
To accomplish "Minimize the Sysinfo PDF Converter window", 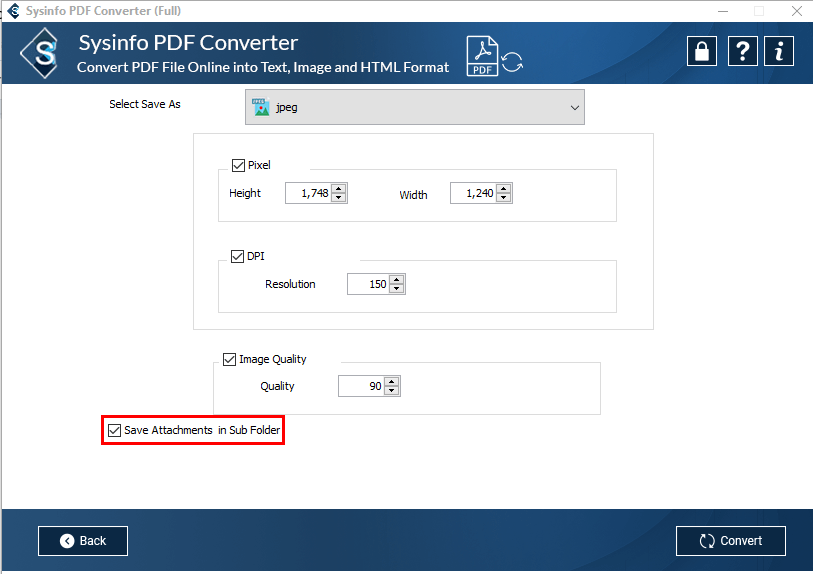I will [x=723, y=11].
